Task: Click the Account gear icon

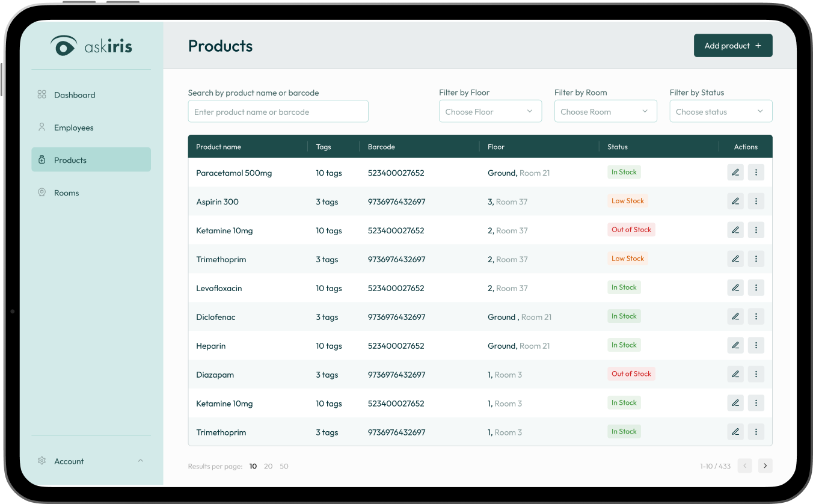Action: click(x=41, y=461)
